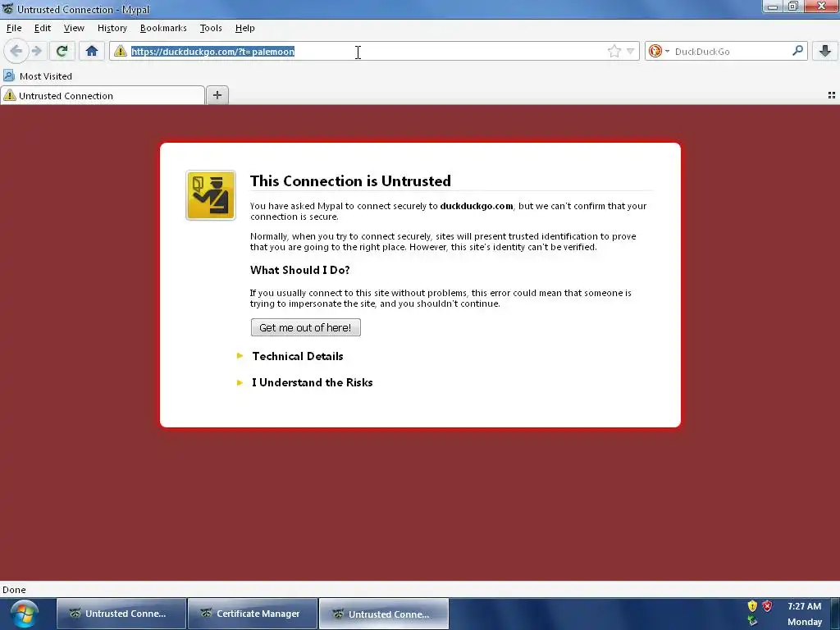Open the Bookmarks menu

click(163, 28)
